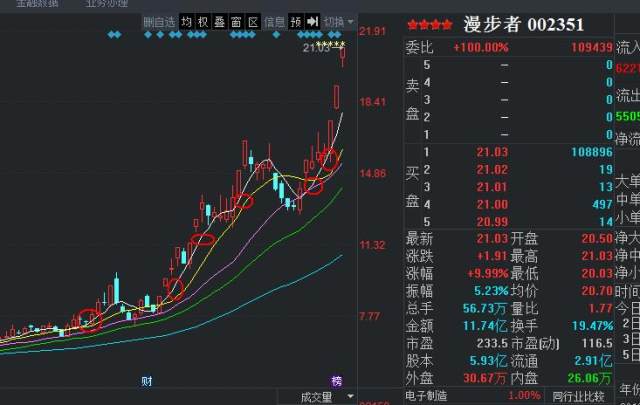
Task: Click buy 4 volume 497
Action: 602,204
